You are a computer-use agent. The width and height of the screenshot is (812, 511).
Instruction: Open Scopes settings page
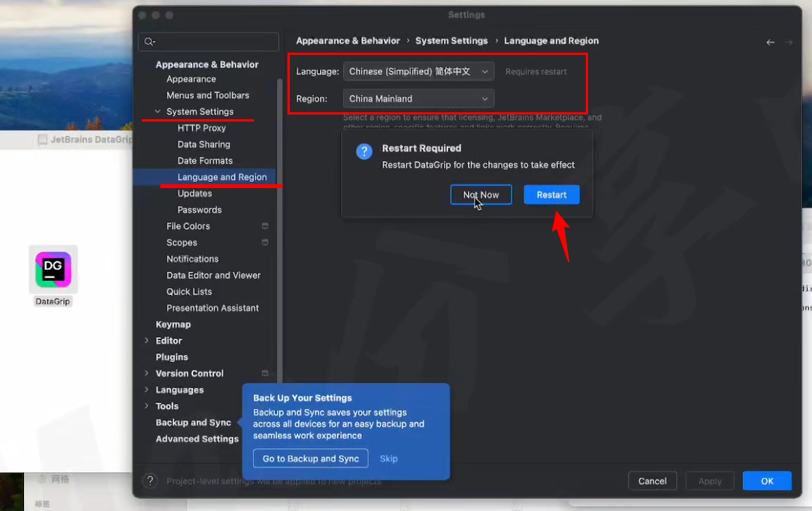click(182, 242)
